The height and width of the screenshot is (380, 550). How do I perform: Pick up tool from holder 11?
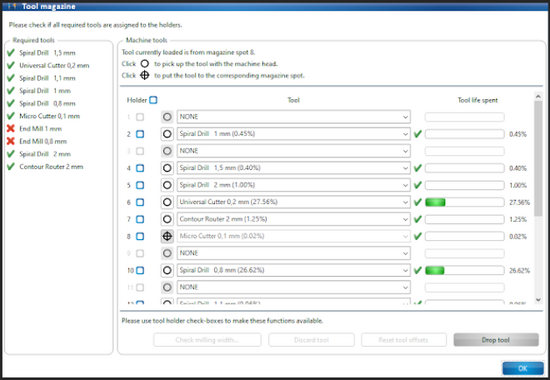click(167, 287)
